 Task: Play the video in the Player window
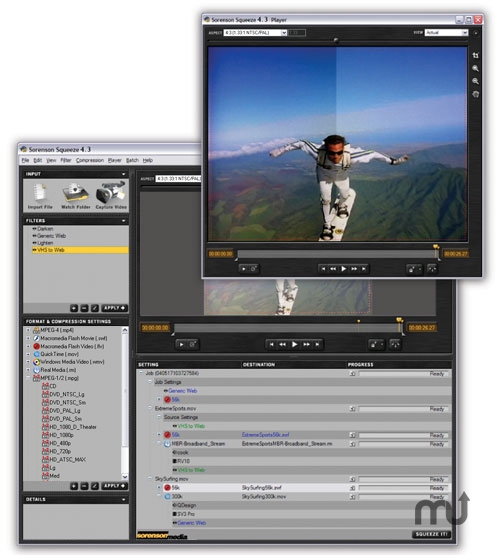(344, 269)
